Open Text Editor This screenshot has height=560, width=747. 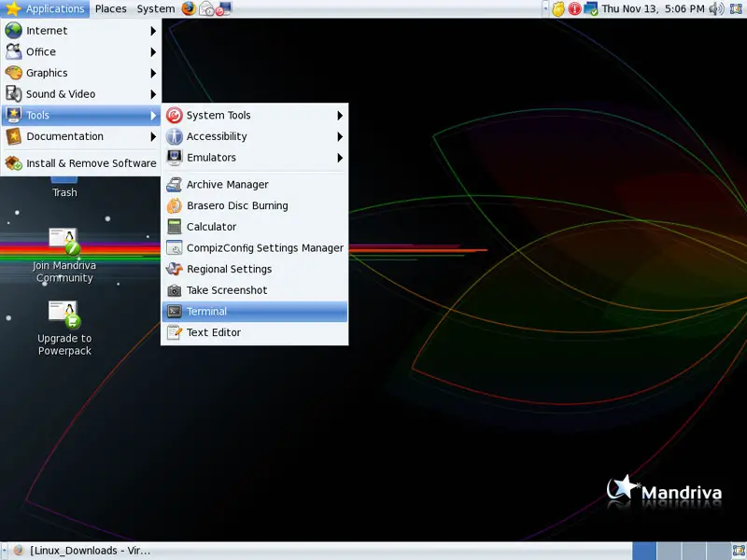coord(255,332)
